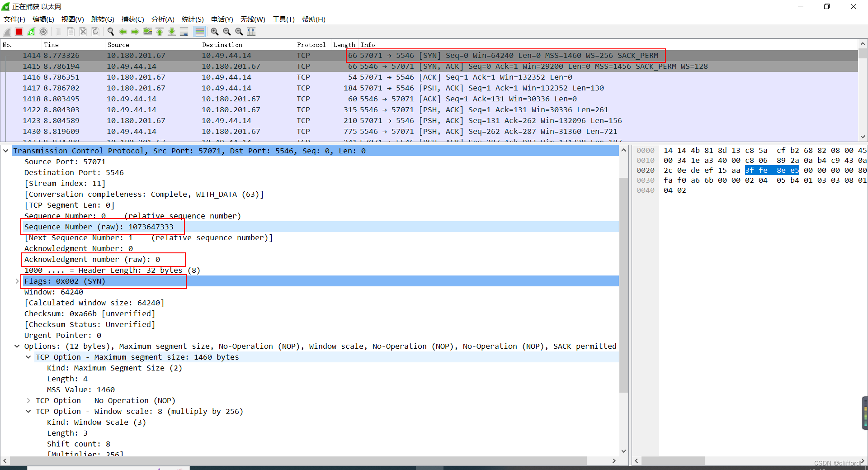The image size is (868, 470).
Task: Click the start capture shark fin icon
Action: pos(7,32)
